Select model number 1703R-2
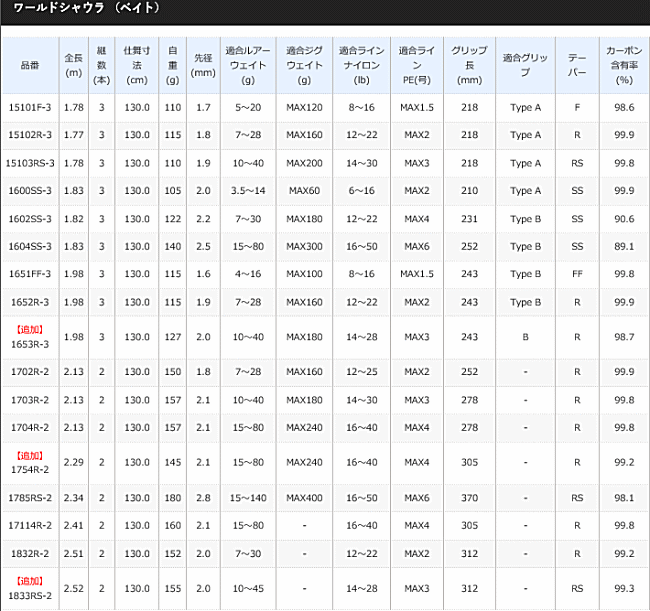650x611 pixels. pyautogui.click(x=30, y=400)
